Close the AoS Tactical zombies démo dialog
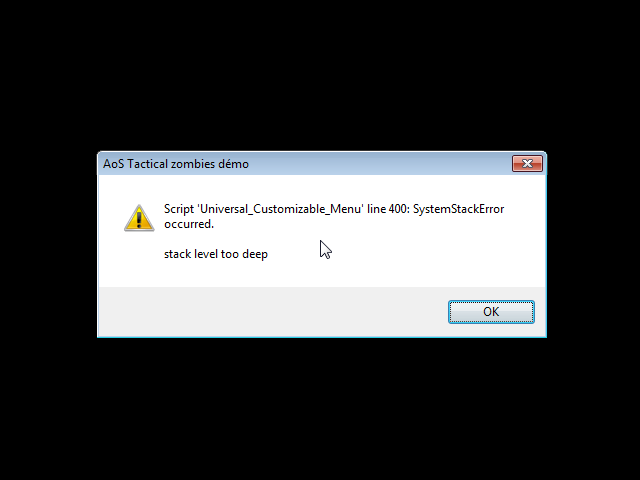This screenshot has height=480, width=640. 527,164
